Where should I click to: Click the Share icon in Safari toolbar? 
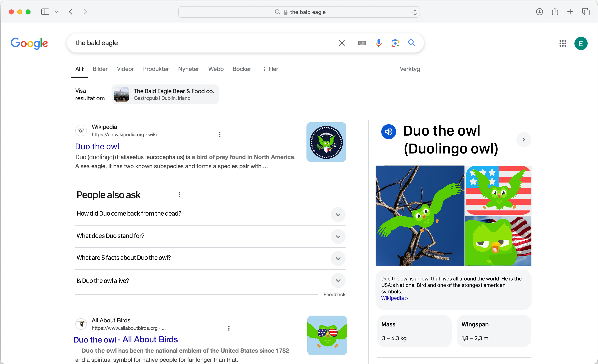555,11
